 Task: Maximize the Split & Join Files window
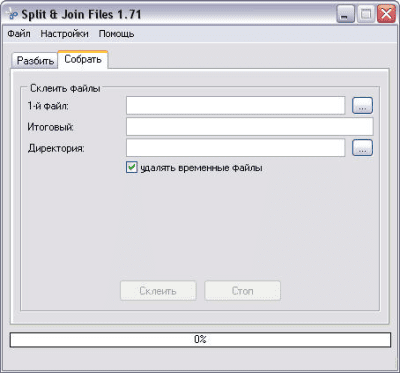click(x=366, y=14)
